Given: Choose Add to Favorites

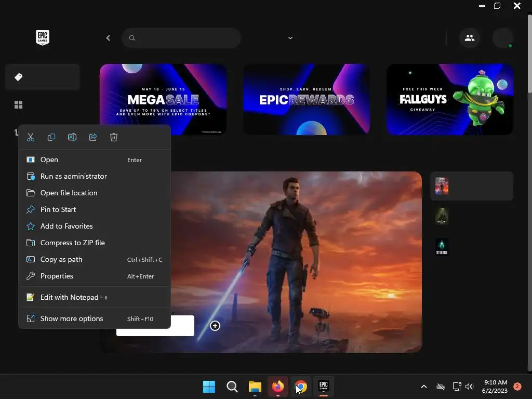Looking at the screenshot, I should [95, 226].
